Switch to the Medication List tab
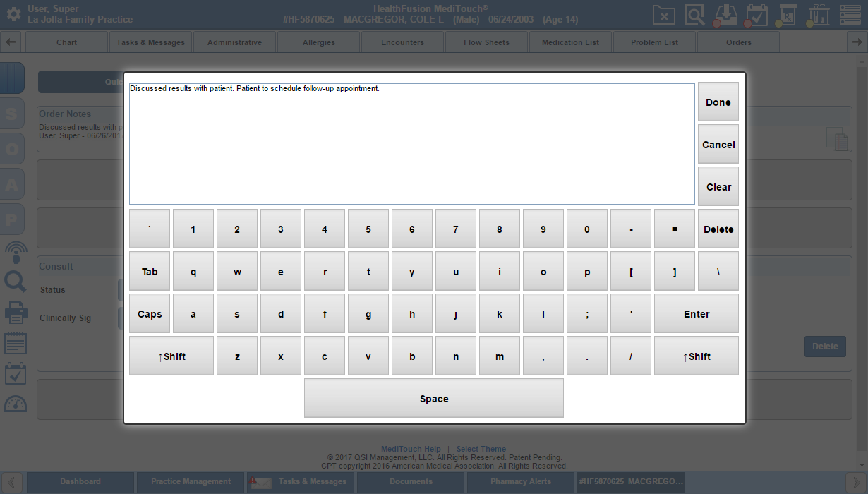 570,41
